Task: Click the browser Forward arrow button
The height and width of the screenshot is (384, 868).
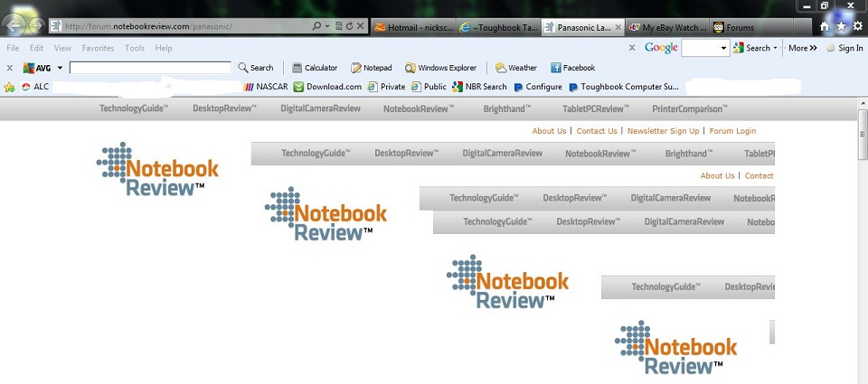Action: click(x=36, y=25)
